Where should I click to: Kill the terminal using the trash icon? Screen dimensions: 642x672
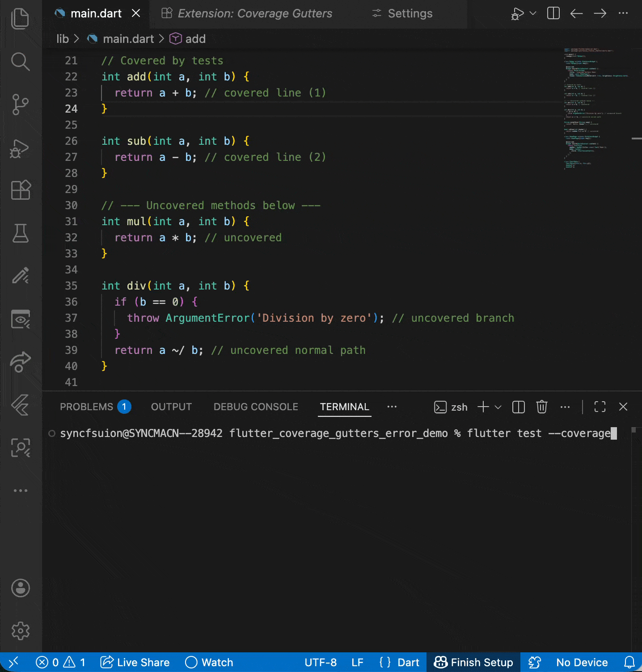tap(541, 407)
